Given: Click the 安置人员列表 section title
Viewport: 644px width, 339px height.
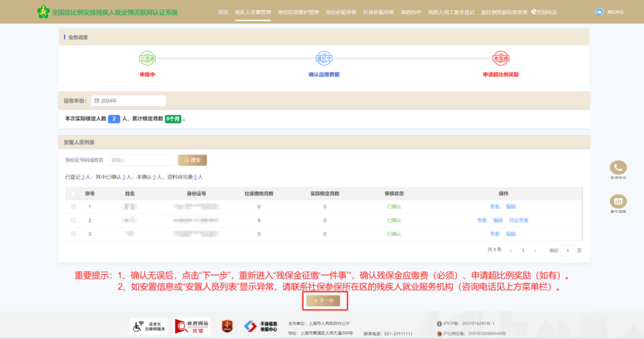Looking at the screenshot, I should 79,142.
